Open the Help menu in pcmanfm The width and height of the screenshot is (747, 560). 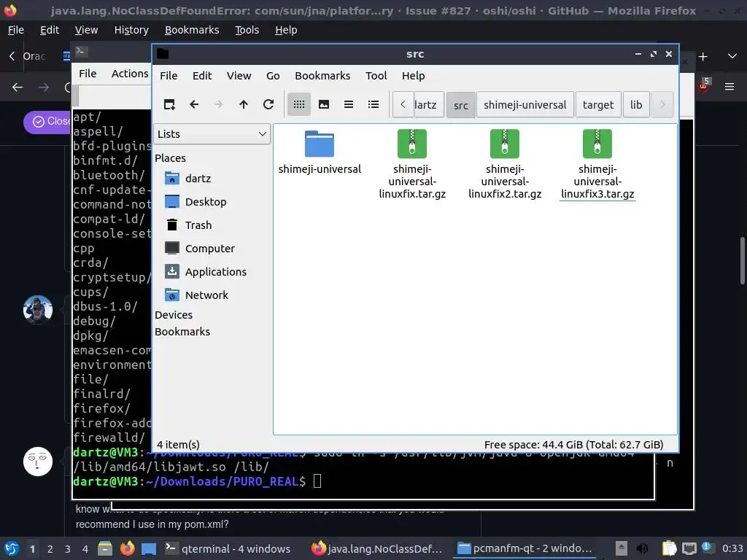(x=413, y=76)
